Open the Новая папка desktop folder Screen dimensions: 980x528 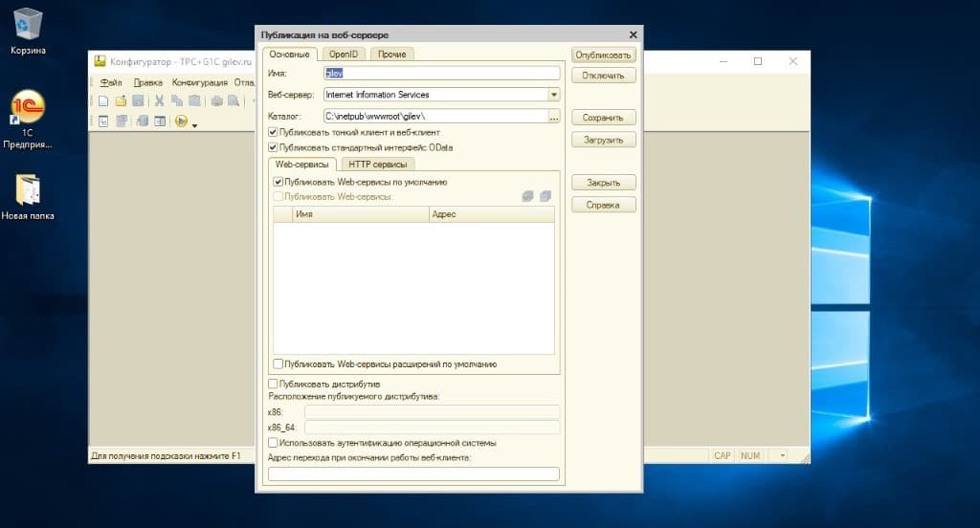(28, 197)
